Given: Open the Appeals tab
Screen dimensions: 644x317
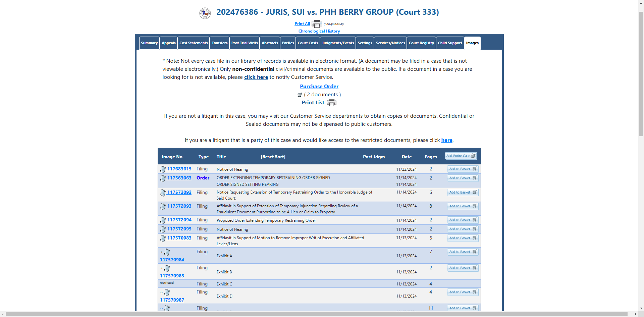Looking at the screenshot, I should click(169, 43).
